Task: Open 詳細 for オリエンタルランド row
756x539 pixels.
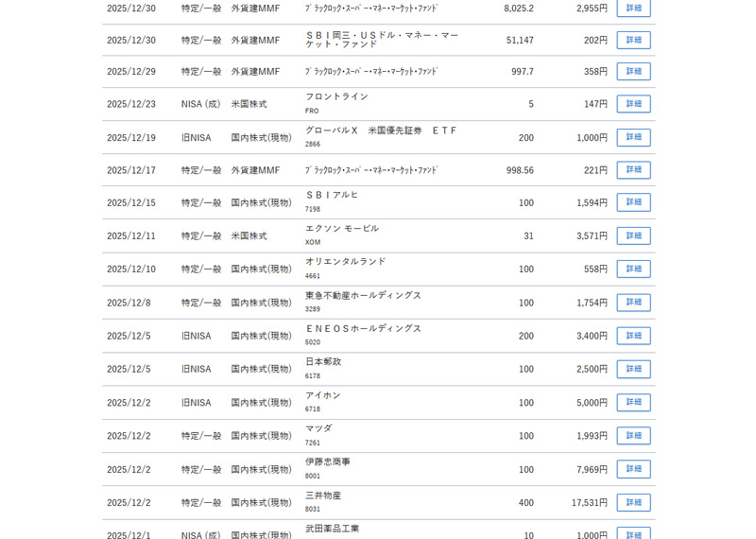Action: (x=633, y=269)
